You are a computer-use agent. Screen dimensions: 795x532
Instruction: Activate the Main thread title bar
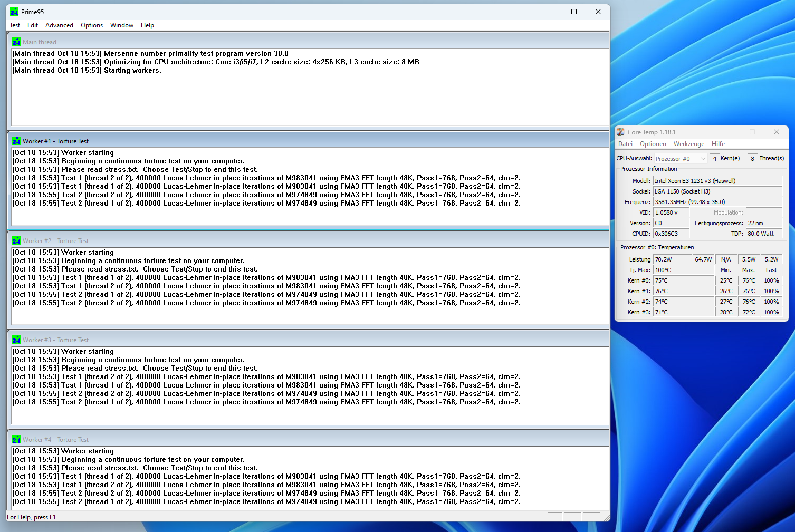pyautogui.click(x=309, y=42)
